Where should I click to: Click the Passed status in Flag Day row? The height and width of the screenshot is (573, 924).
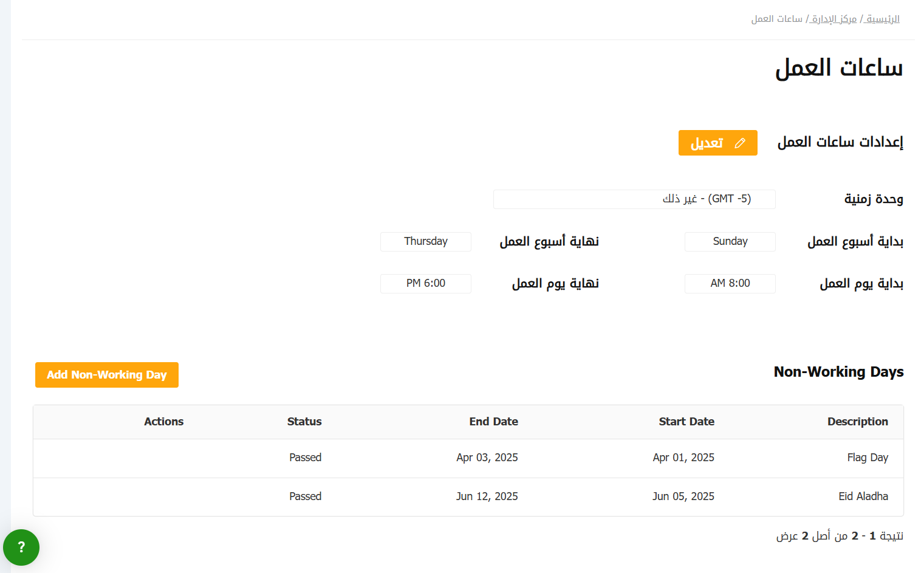[305, 458]
